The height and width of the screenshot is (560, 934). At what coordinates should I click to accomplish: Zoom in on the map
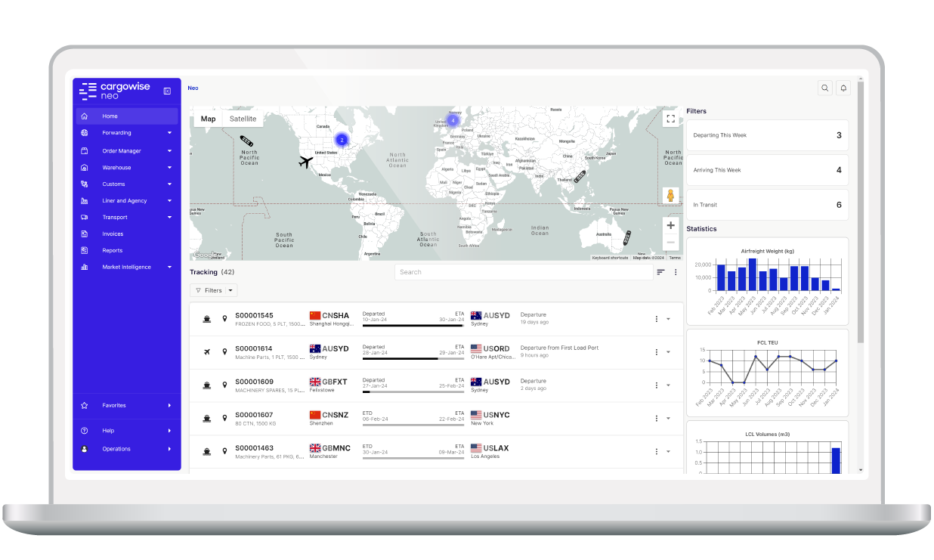(x=670, y=225)
